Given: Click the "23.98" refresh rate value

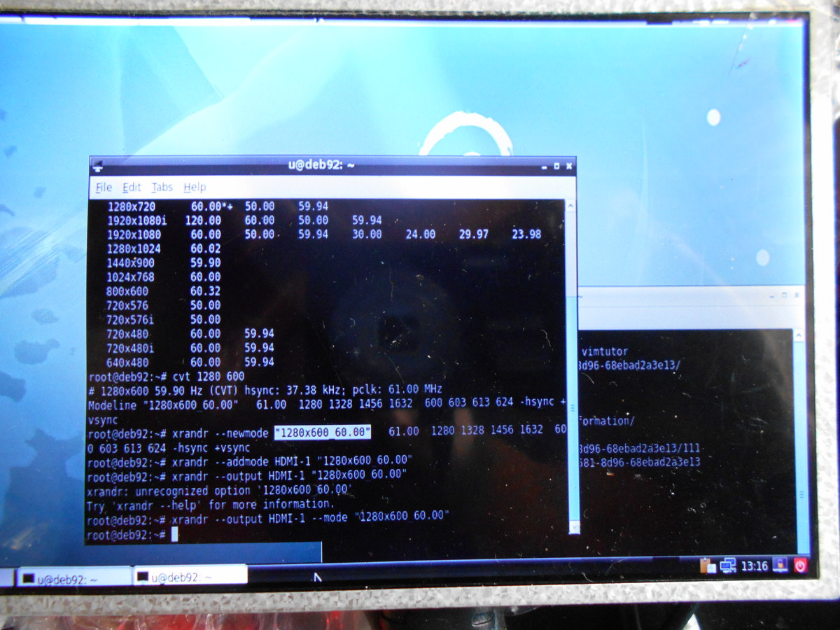Looking at the screenshot, I should (x=526, y=234).
